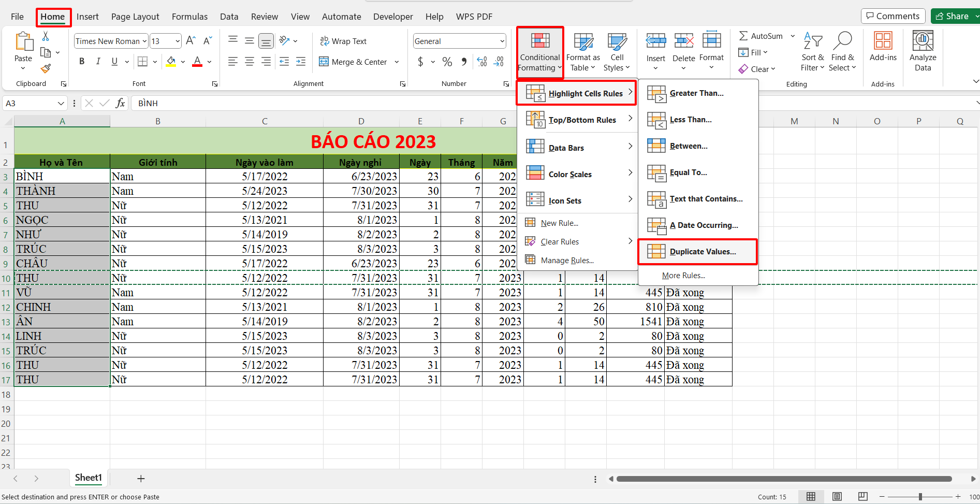
Task: Switch to the Page Layout tab
Action: [x=135, y=17]
